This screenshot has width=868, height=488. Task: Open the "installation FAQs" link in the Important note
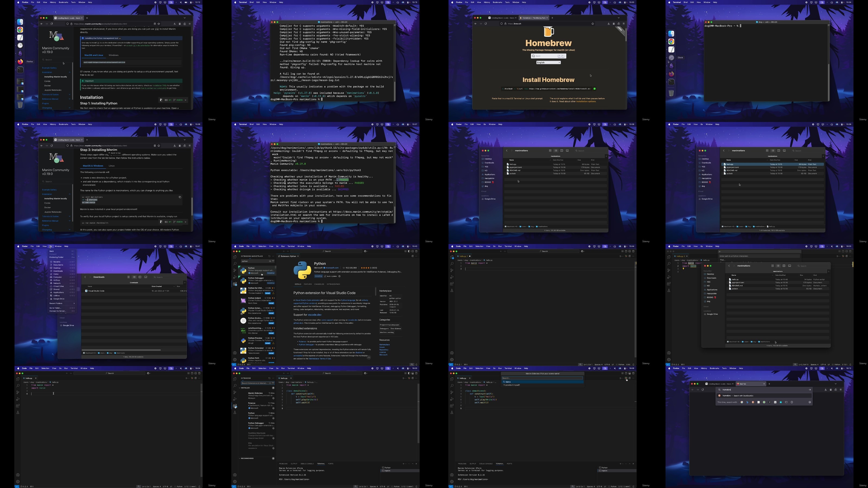point(160,85)
